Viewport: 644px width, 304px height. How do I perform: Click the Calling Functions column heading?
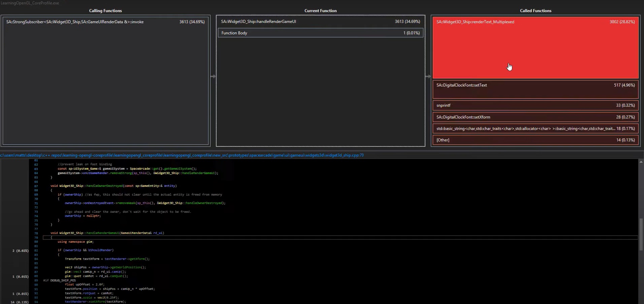coord(105,11)
